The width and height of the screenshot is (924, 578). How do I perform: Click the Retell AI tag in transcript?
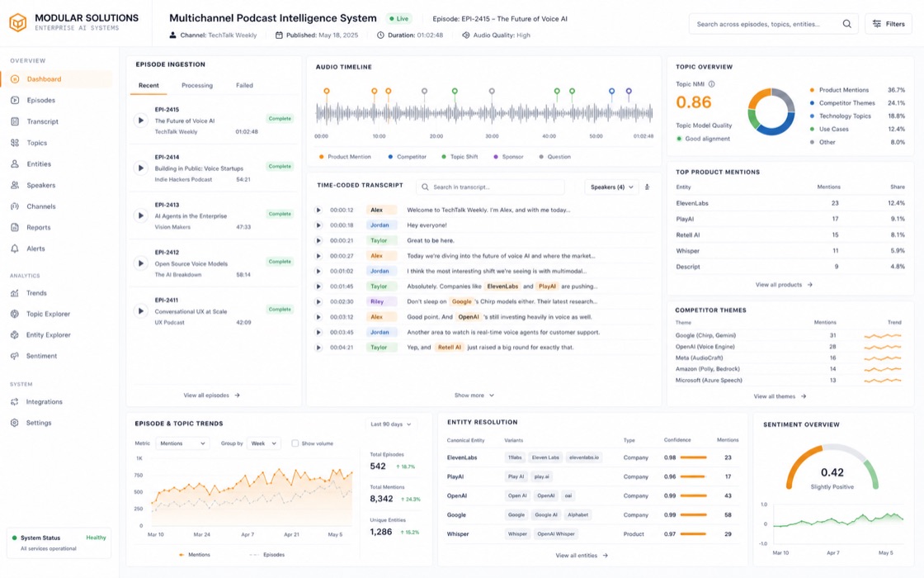[449, 348]
